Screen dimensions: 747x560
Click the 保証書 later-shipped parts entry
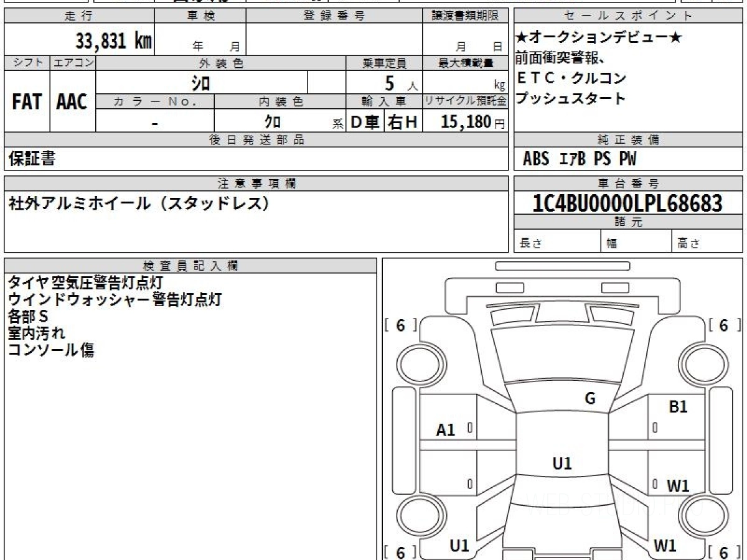[32, 159]
